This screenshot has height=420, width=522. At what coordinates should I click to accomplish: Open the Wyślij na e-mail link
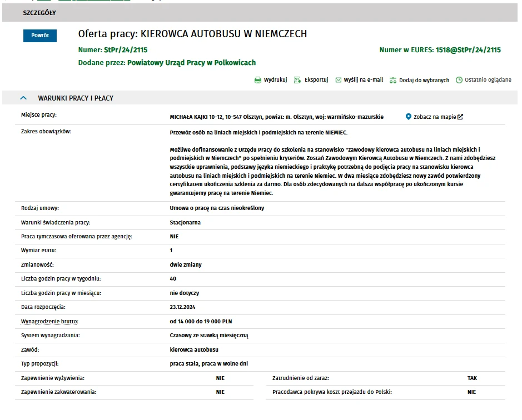(x=363, y=80)
